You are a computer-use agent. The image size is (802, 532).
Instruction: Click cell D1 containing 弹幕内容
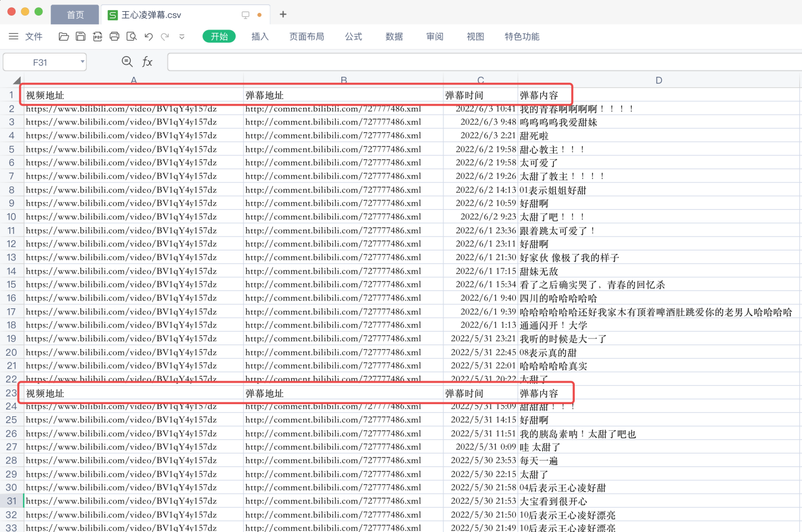coord(659,95)
